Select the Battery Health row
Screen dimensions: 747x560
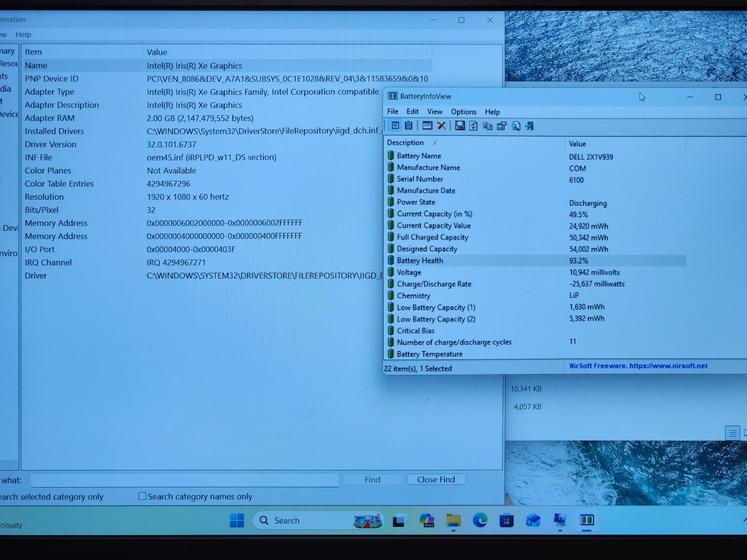pyautogui.click(x=536, y=260)
